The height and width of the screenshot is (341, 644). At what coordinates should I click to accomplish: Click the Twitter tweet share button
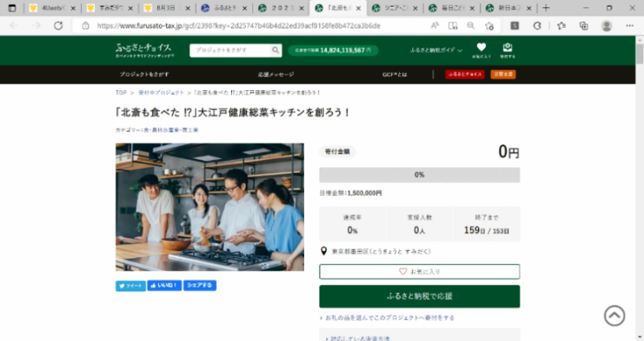pyautogui.click(x=130, y=286)
